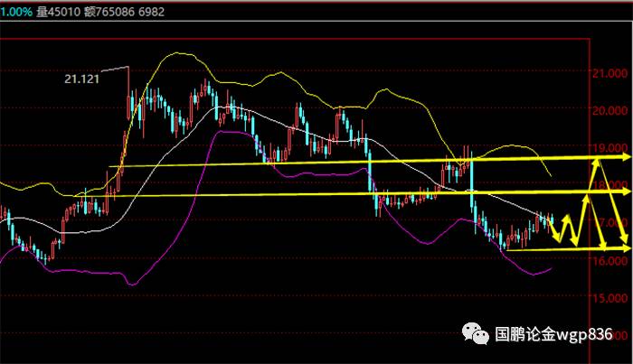This screenshot has height=364, width=633.
Task: Select the 15.000 price axis label
Action: coord(610,298)
